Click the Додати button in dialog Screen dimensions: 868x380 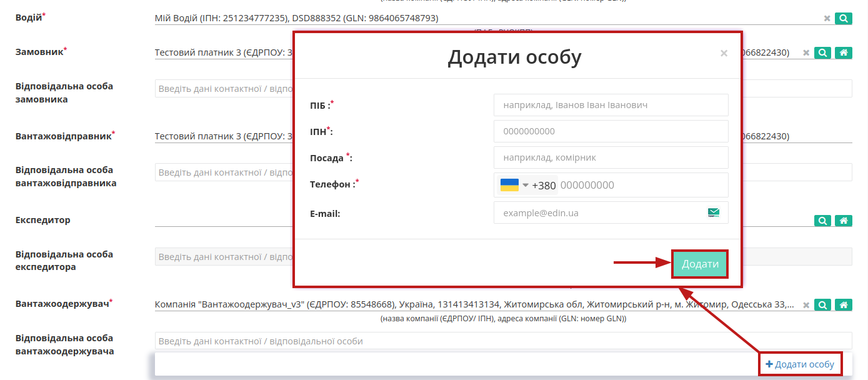pos(700,264)
